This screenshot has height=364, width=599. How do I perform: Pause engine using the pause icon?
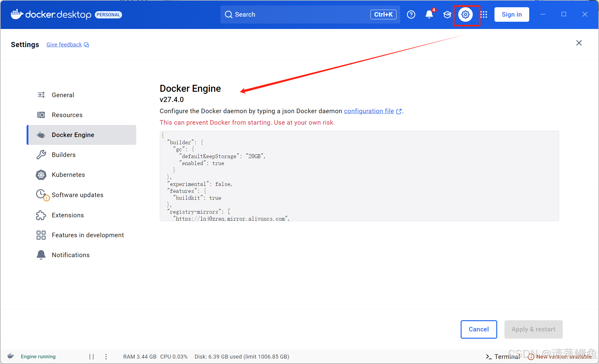pos(92,356)
